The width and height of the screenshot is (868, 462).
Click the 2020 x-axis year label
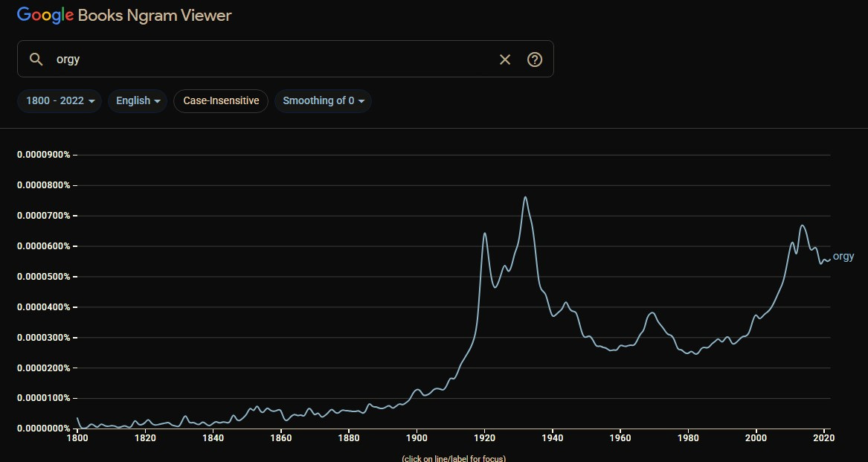coord(823,437)
